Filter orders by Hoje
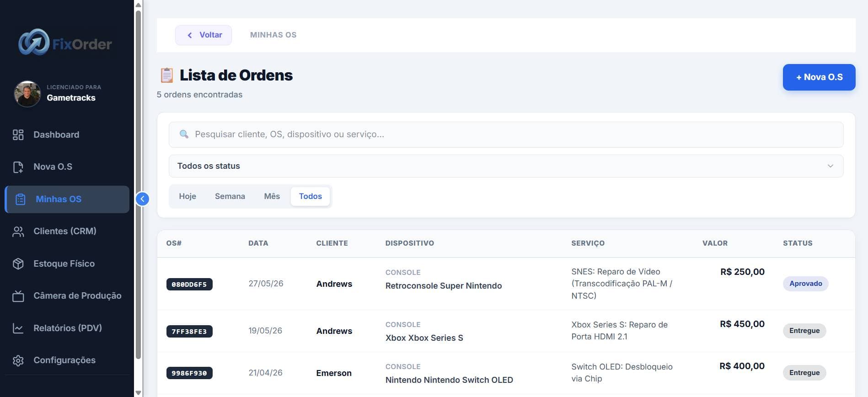Image resolution: width=868 pixels, height=397 pixels. click(188, 196)
